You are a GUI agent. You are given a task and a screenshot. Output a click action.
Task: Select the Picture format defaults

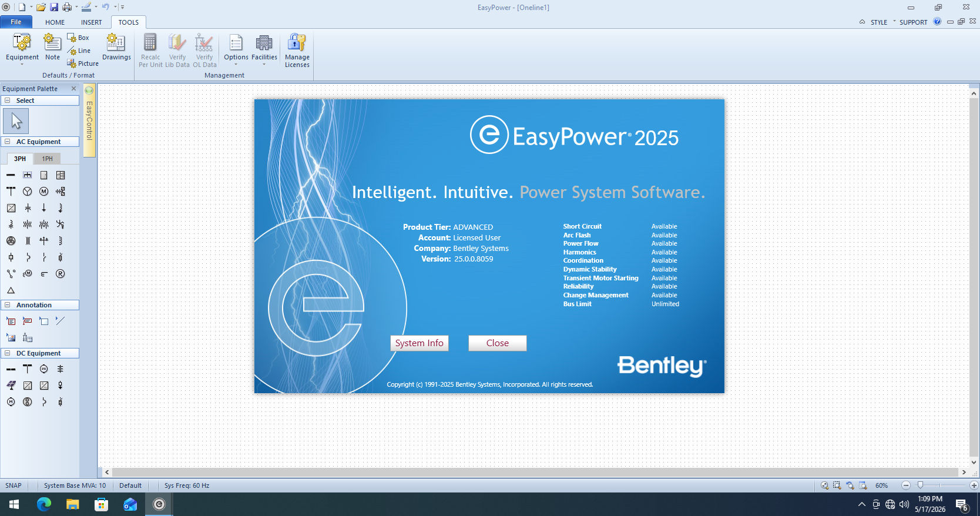point(83,63)
